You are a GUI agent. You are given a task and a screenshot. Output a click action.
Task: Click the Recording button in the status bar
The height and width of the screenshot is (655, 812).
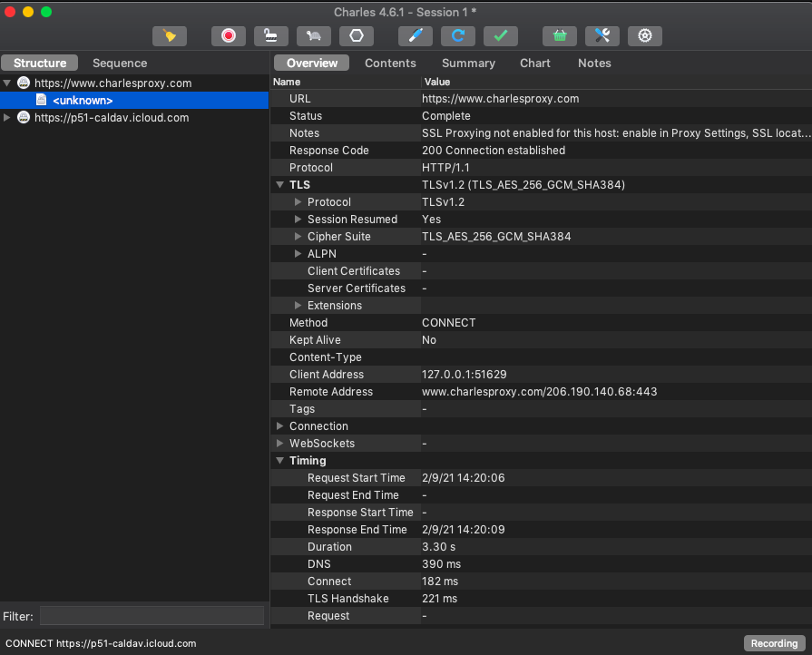(774, 643)
